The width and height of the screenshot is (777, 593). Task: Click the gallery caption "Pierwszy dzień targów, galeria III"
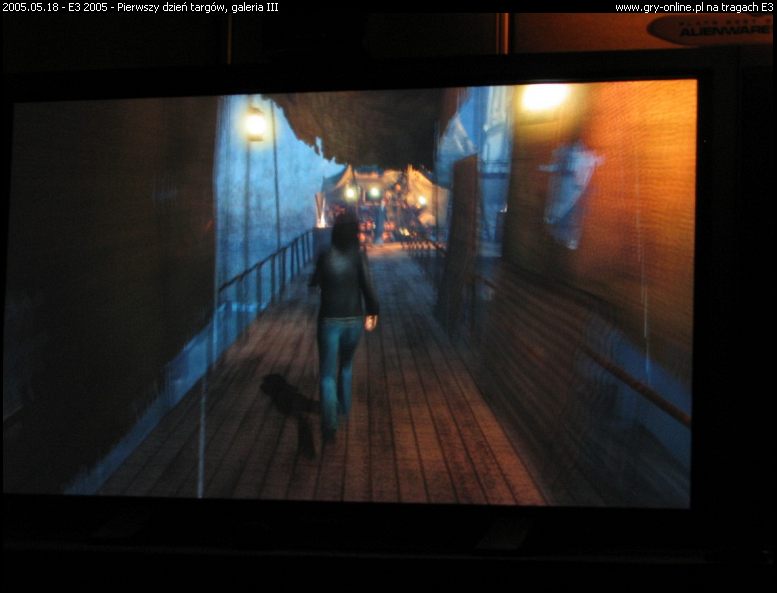[x=197, y=7]
